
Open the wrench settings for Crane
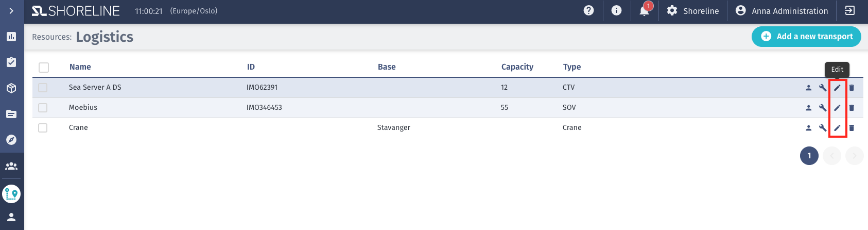[x=823, y=128]
